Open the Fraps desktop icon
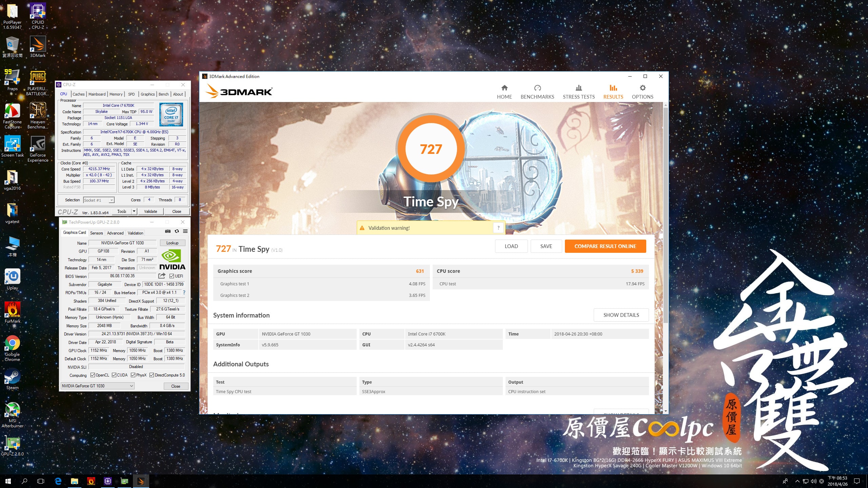 pyautogui.click(x=13, y=80)
